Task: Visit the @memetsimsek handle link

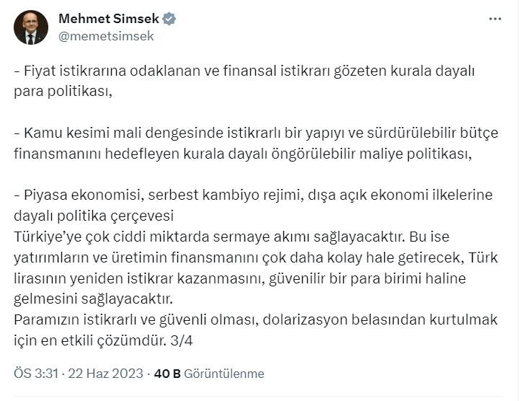Action: 106,36
